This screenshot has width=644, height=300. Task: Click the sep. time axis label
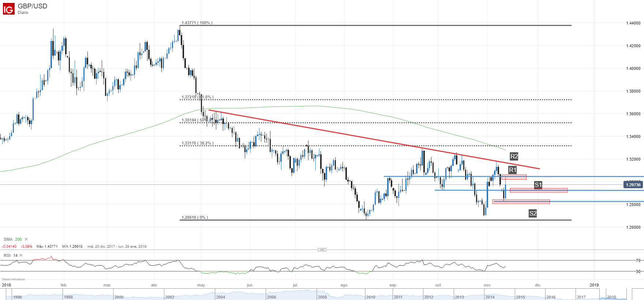pos(393,285)
